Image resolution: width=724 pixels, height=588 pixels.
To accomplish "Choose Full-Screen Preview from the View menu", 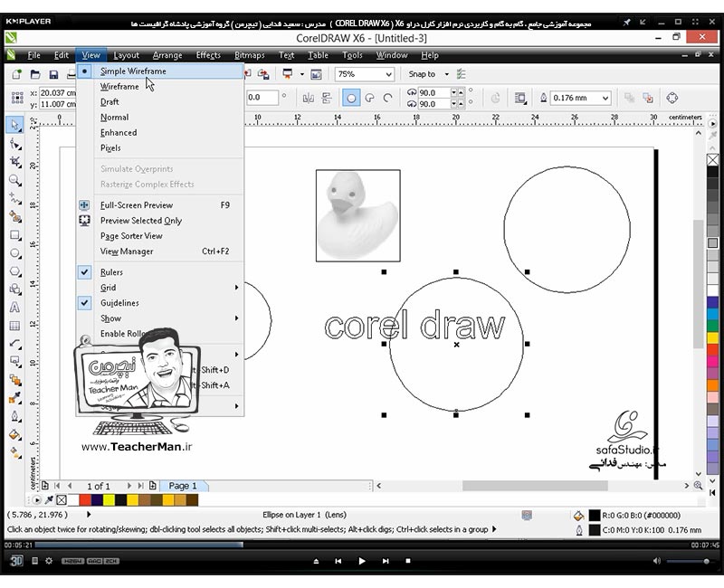I will point(160,205).
